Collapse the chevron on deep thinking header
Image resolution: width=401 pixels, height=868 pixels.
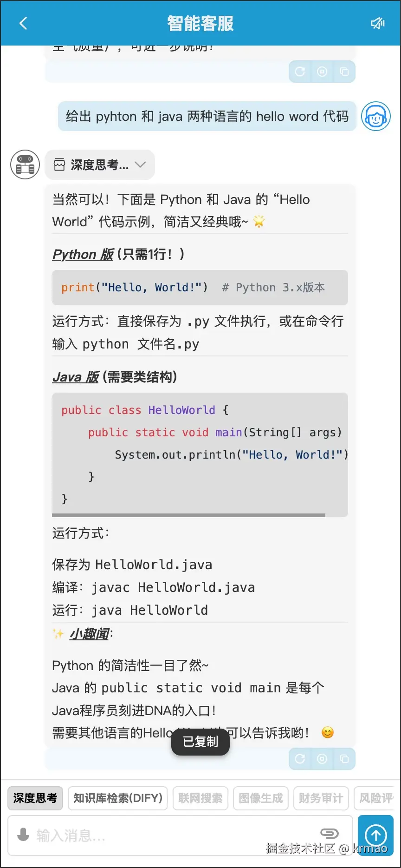point(139,164)
